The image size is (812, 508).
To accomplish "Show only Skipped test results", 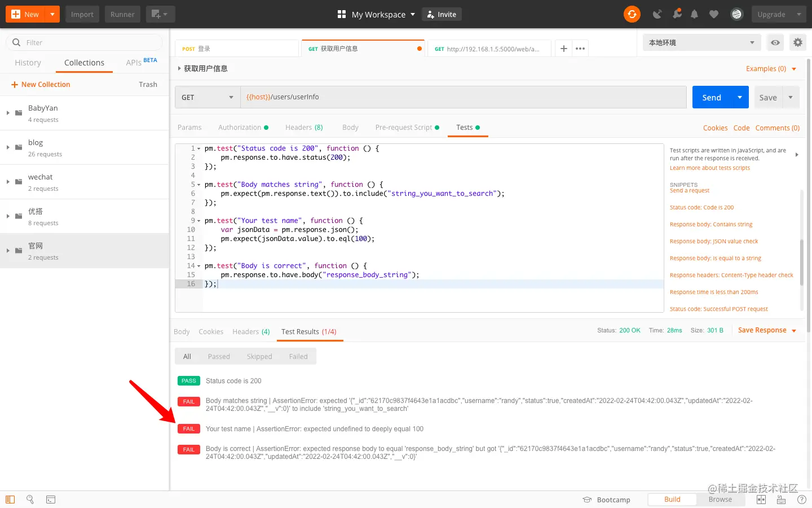I will click(259, 356).
